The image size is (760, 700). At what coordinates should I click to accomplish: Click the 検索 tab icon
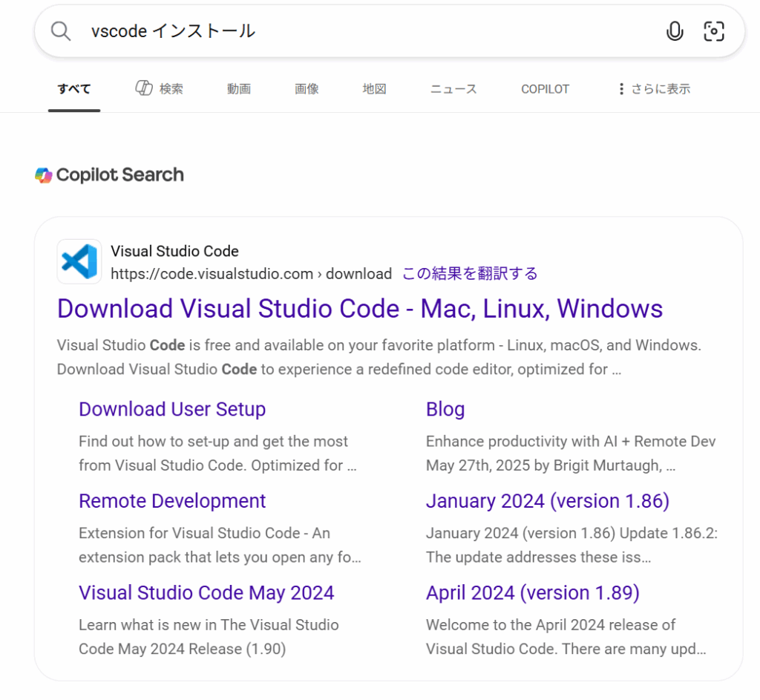(x=144, y=88)
